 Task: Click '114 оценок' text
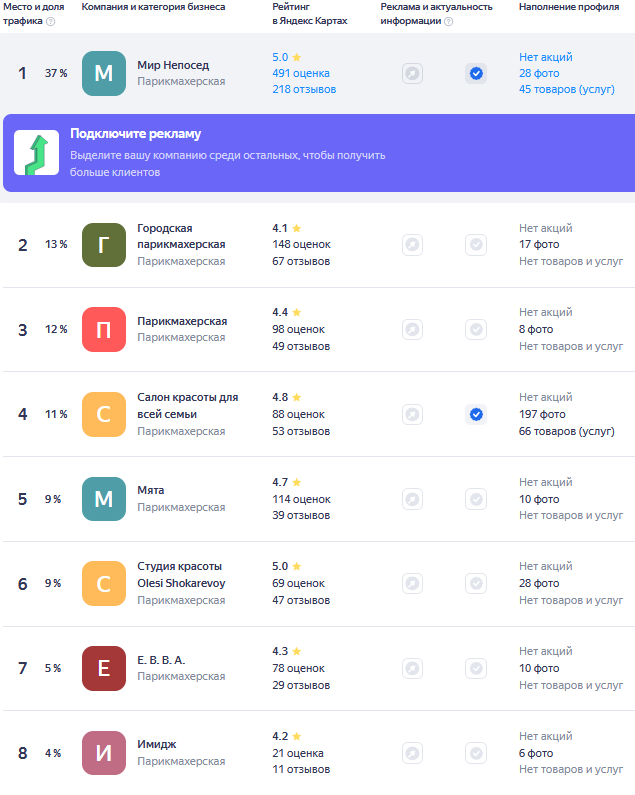301,499
